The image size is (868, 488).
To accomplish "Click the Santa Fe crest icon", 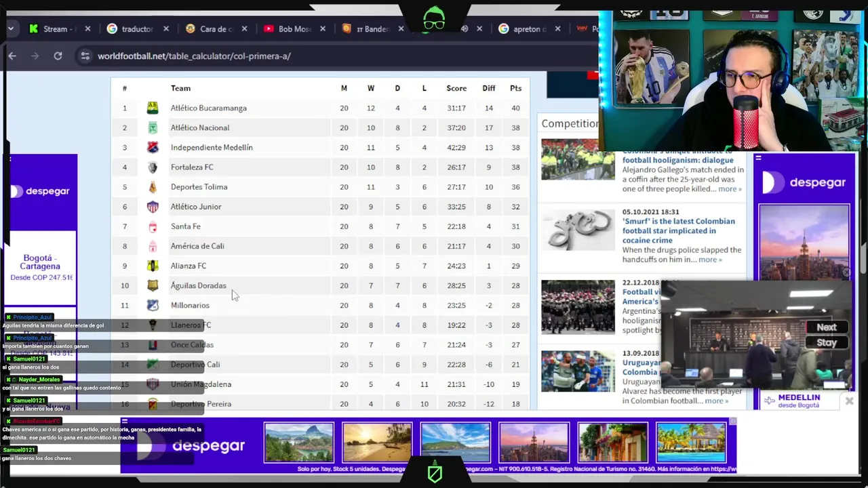I will [153, 226].
